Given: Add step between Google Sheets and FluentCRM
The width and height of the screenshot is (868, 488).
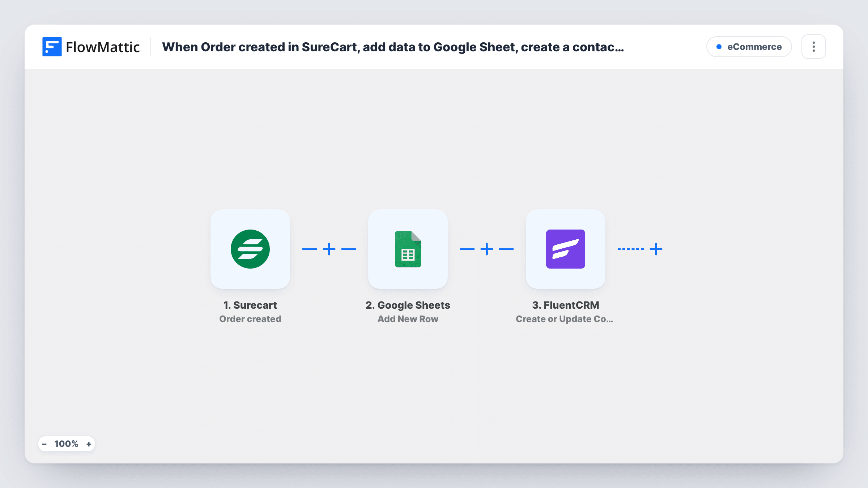Looking at the screenshot, I should pos(487,249).
